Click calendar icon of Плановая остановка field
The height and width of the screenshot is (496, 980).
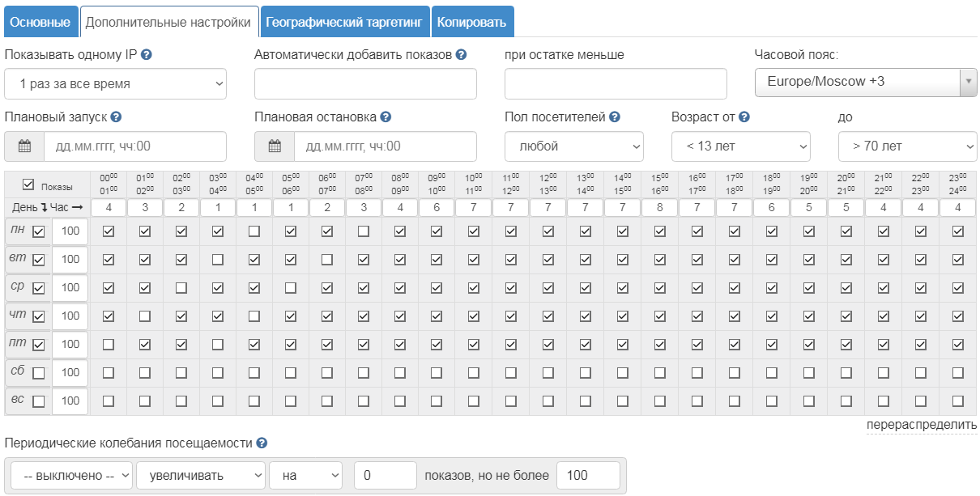coord(275,146)
